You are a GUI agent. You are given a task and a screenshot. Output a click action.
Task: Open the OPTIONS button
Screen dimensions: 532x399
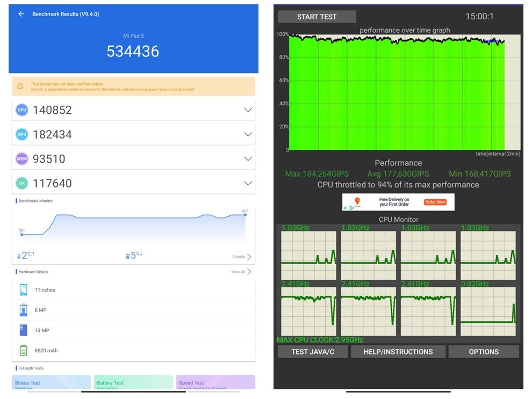pos(484,352)
